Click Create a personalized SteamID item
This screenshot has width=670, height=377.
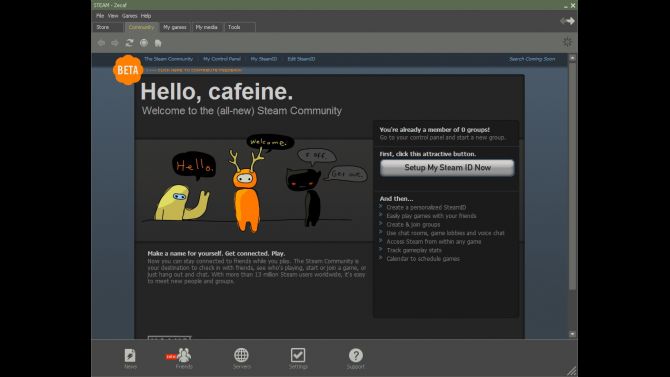[426, 207]
